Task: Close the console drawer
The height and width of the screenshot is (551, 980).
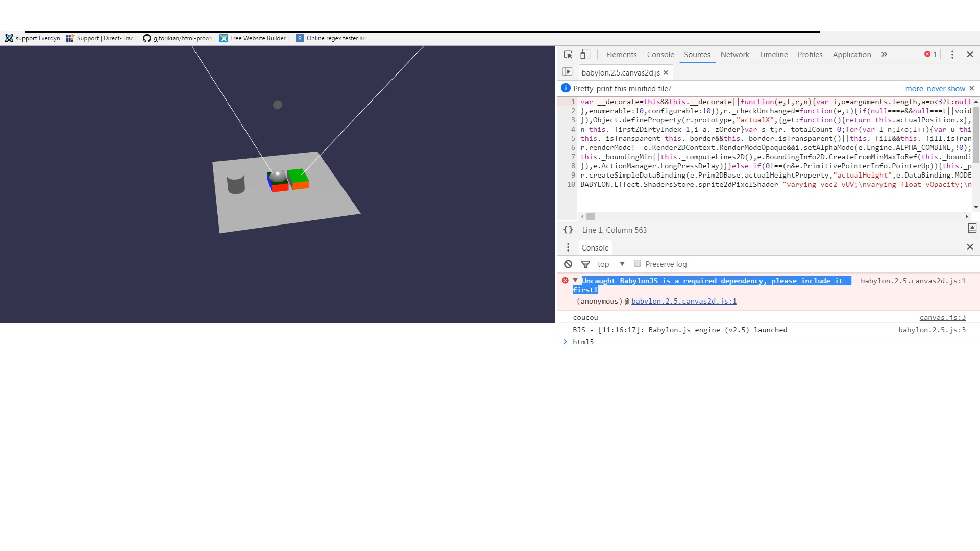Action: (970, 247)
